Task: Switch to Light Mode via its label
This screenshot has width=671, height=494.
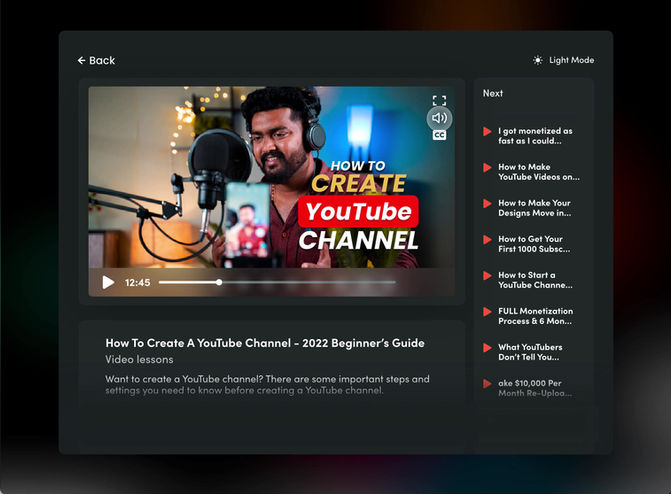Action: [571, 60]
